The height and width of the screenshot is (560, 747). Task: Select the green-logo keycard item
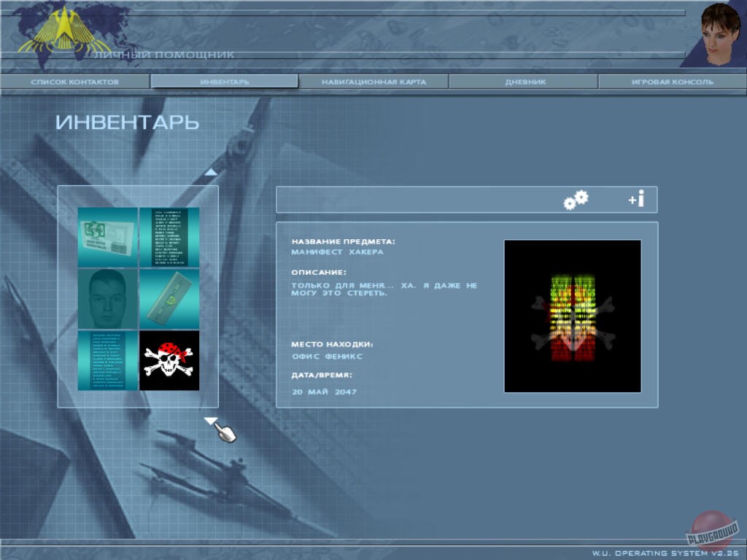tap(169, 299)
